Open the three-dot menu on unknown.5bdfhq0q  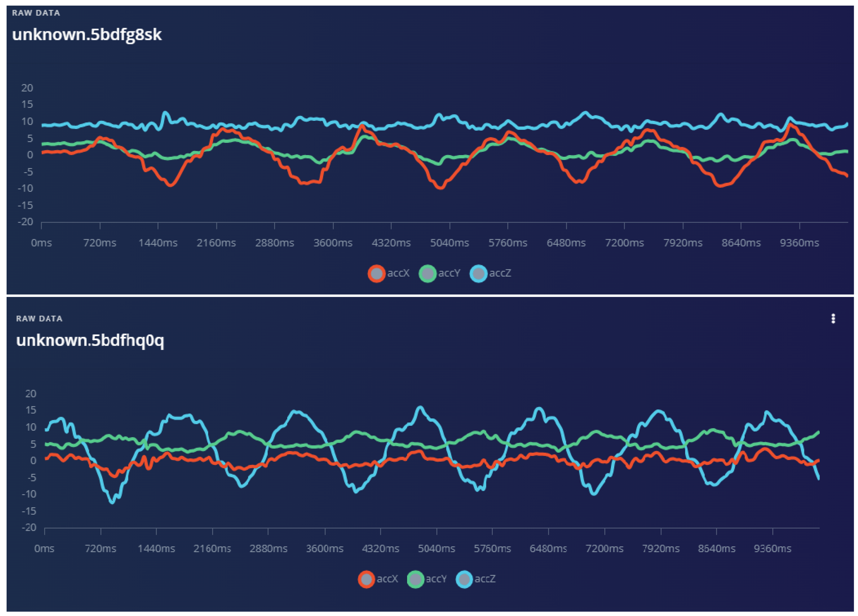(833, 319)
